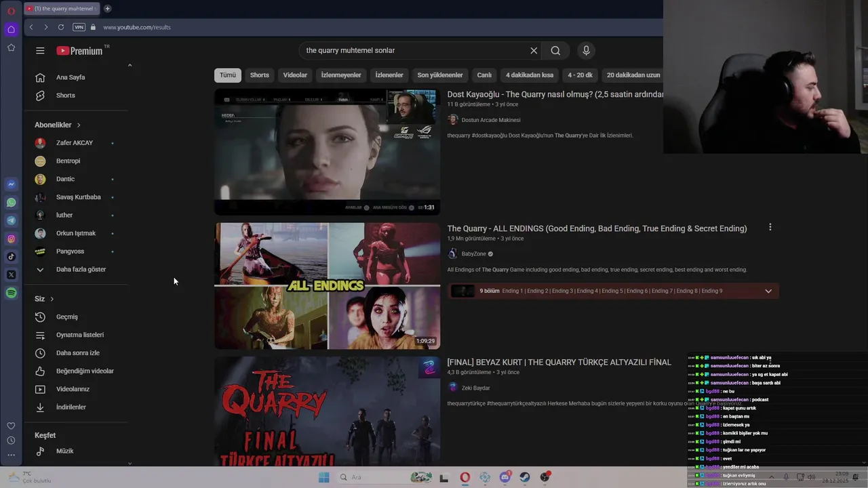868x488 pixels.
Task: Open TikTok in the Opera sidebar
Action: click(11, 257)
